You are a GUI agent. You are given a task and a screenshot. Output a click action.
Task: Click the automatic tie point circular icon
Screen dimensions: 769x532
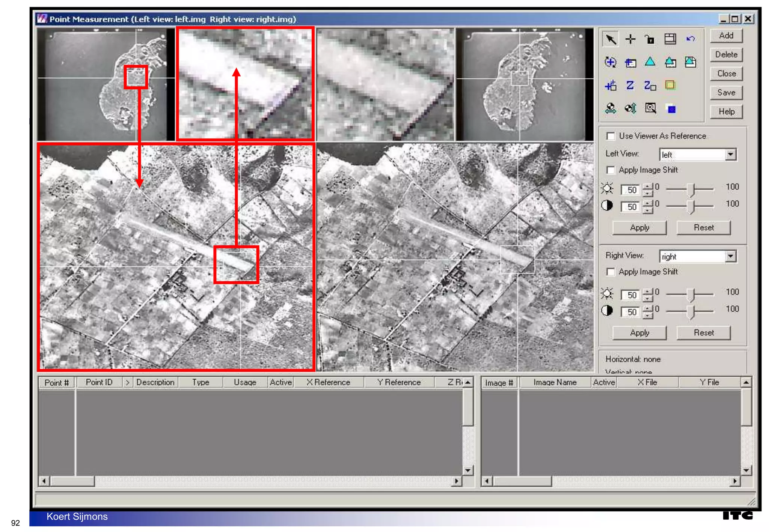(610, 62)
